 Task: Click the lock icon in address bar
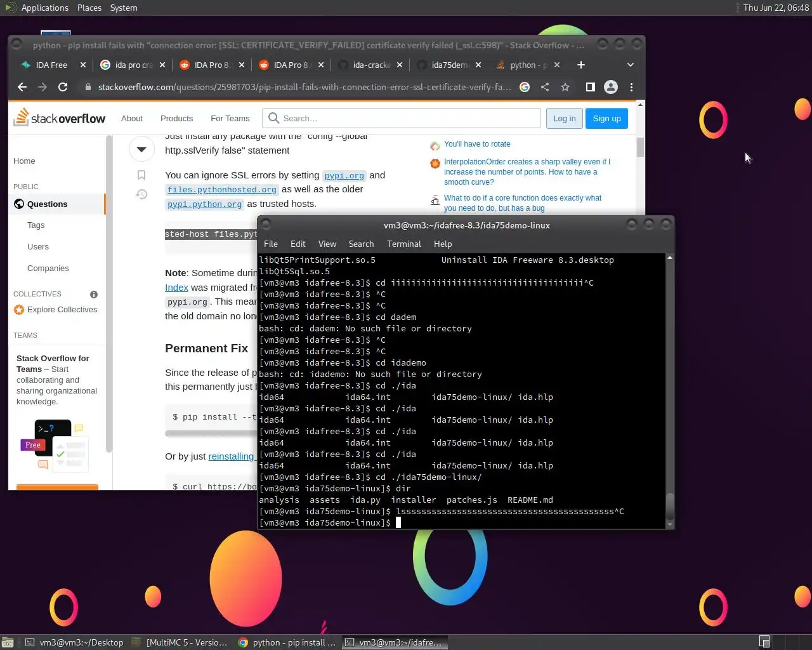click(88, 87)
